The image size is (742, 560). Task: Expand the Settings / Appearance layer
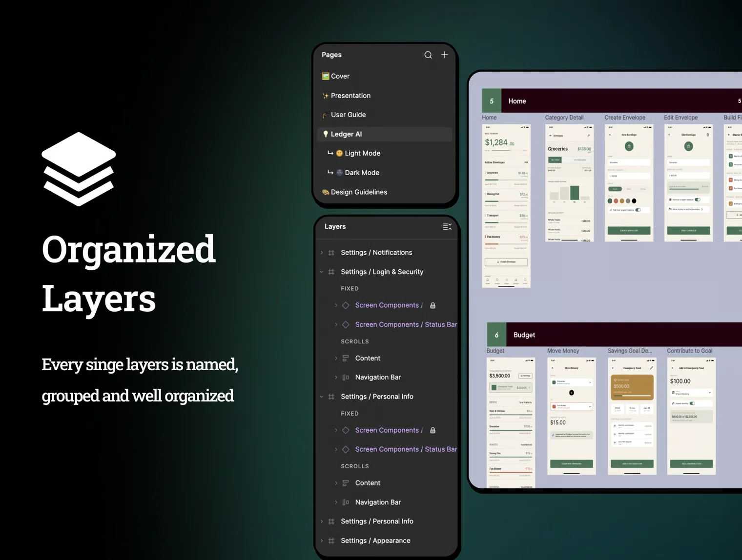click(x=322, y=541)
